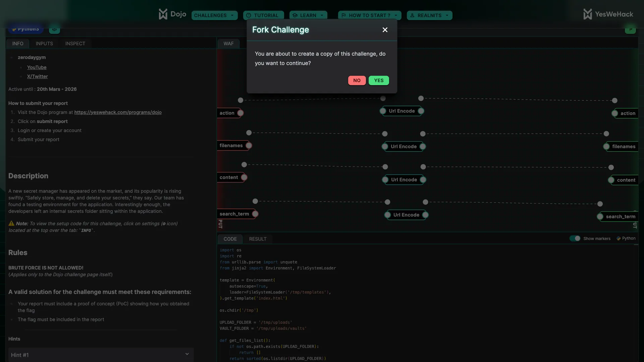Viewport: 644px width, 362px height.
Task: Follow the YouTube link under zerodaygym
Action: (x=37, y=67)
